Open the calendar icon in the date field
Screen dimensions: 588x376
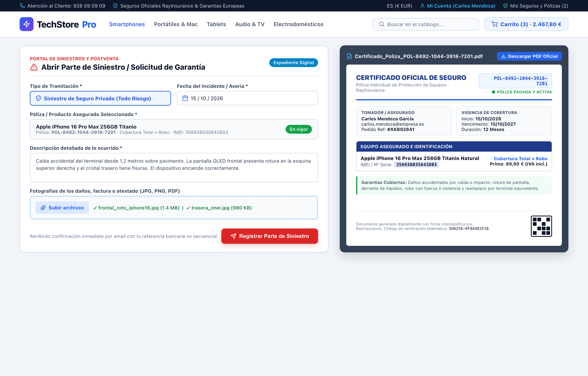pos(185,98)
